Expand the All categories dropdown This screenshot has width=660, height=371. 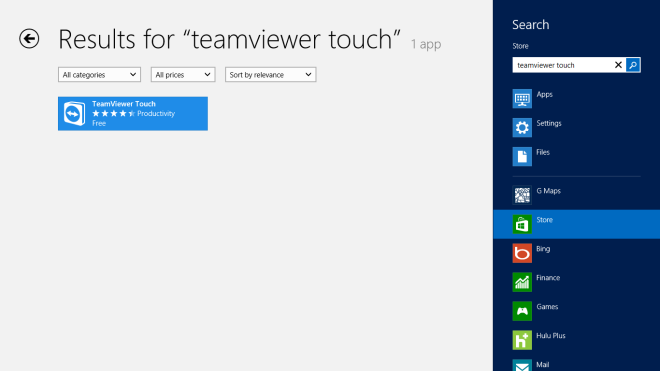tap(99, 75)
